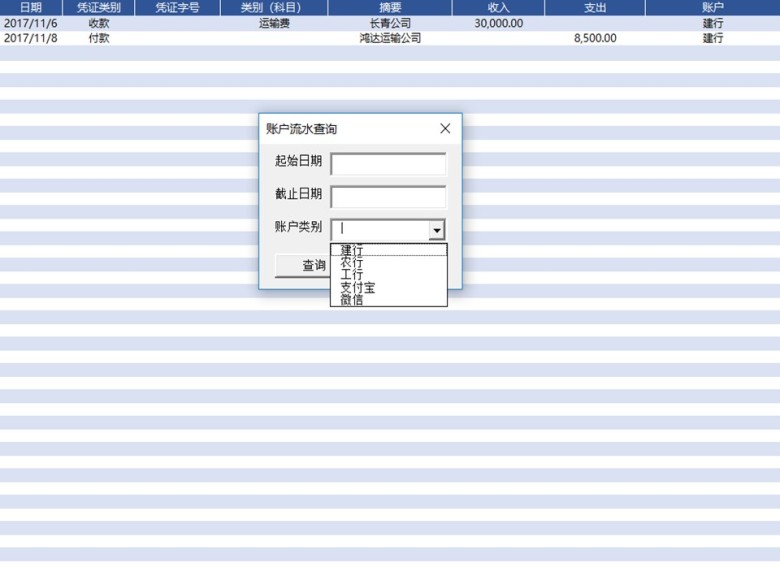Click the 日期 column header
780x585 pixels.
[31, 7]
